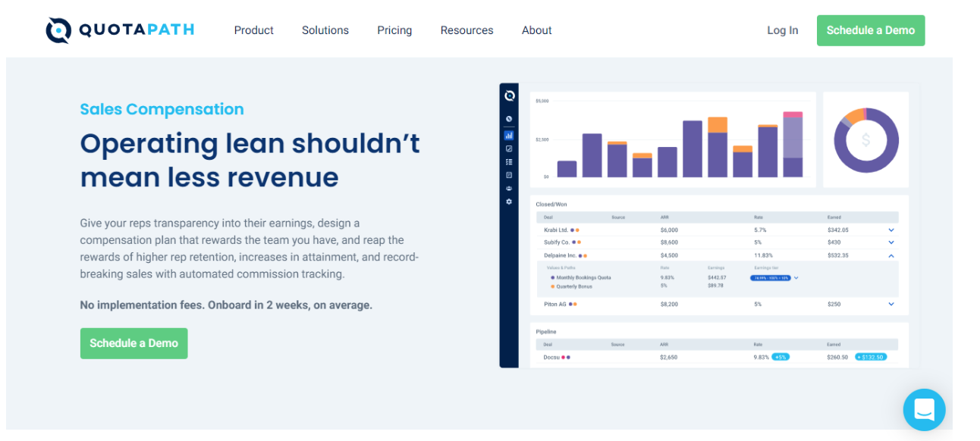Click Schedule a Demo in header

(871, 30)
